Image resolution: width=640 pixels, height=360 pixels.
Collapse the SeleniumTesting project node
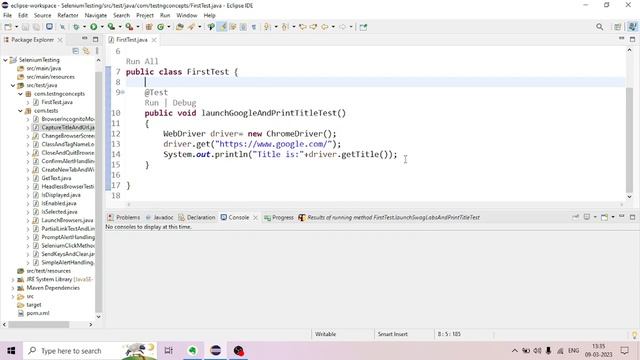pyautogui.click(x=5, y=60)
